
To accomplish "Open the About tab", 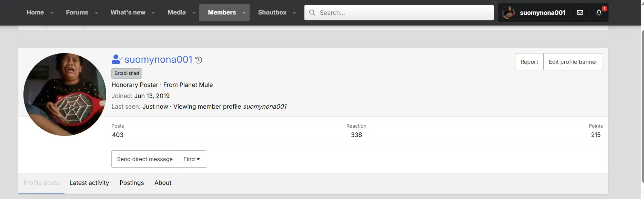I will pos(163,183).
